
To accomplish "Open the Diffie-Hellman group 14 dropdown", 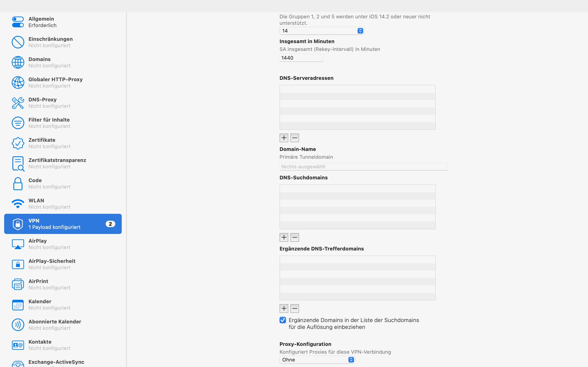I will coord(322,31).
